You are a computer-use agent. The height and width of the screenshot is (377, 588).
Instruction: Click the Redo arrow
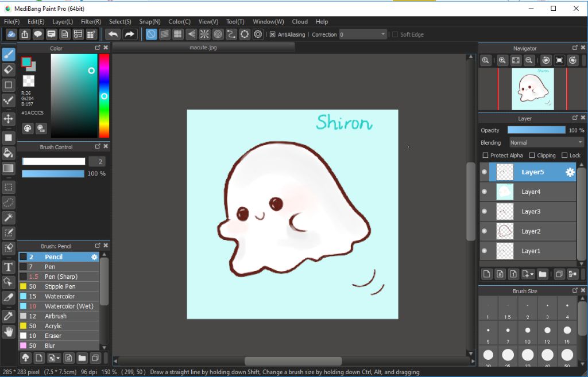[x=129, y=34]
